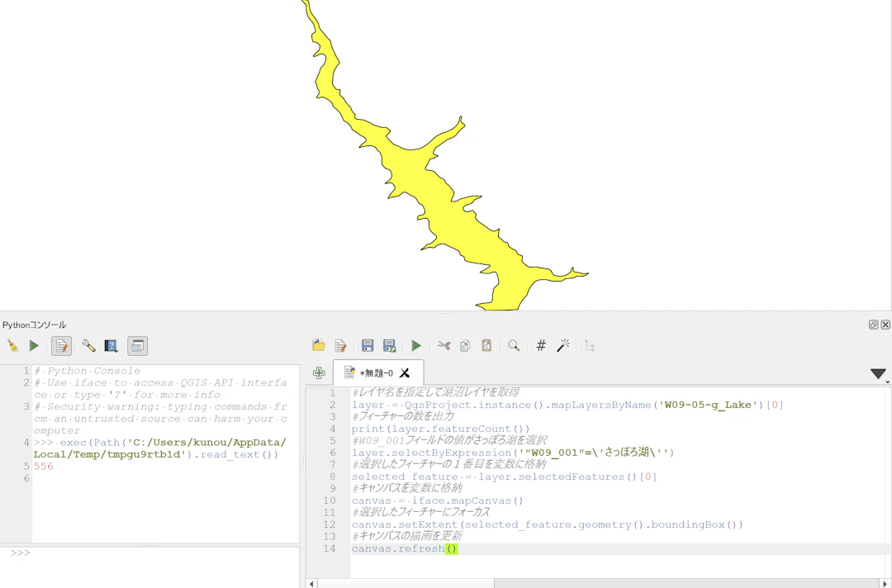This screenshot has height=588, width=892.
Task: Toggle console docking button
Action: pos(137,346)
